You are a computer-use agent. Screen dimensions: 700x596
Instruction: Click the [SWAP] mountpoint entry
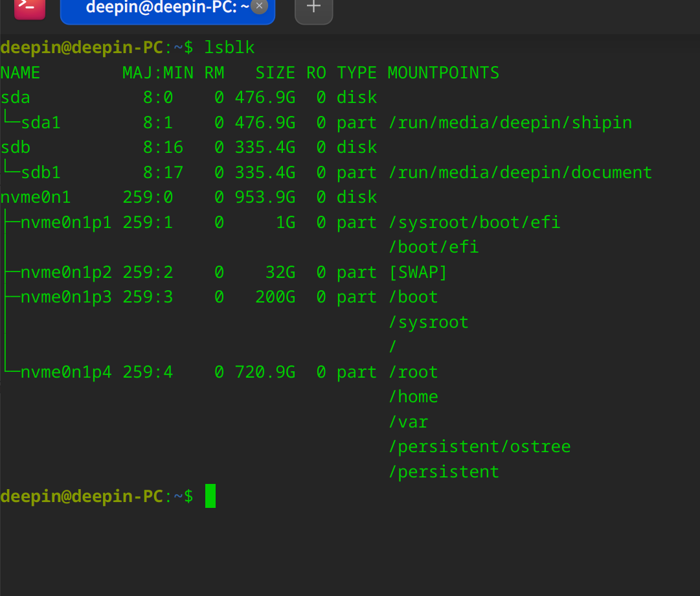coord(418,273)
